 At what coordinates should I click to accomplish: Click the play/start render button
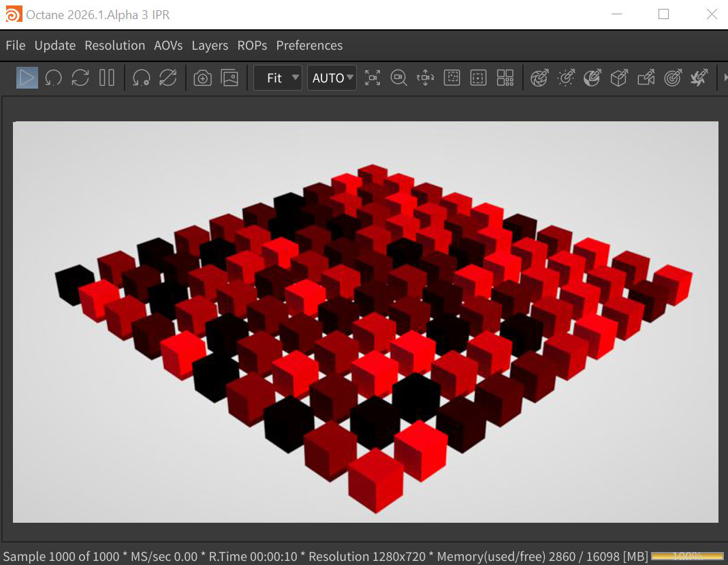27,78
